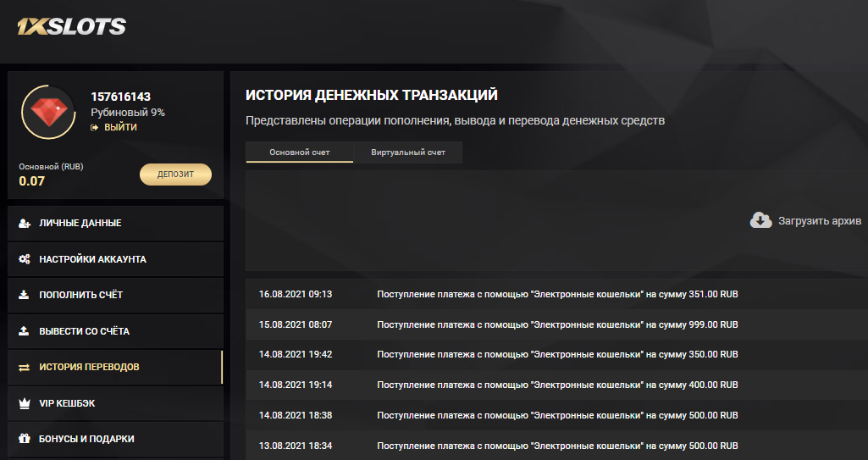Screen dimensions: 868x460
Task: Click the 400.00 RUB payment description
Action: (557, 385)
